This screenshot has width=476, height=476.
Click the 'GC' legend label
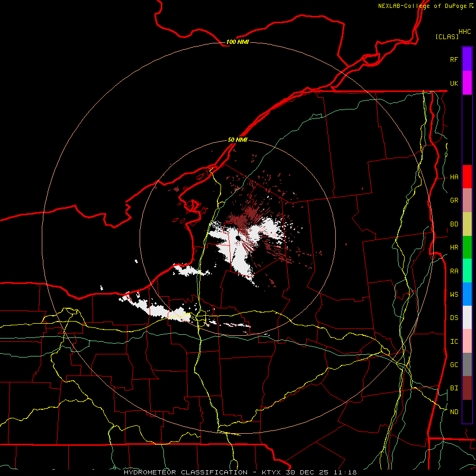(x=454, y=364)
